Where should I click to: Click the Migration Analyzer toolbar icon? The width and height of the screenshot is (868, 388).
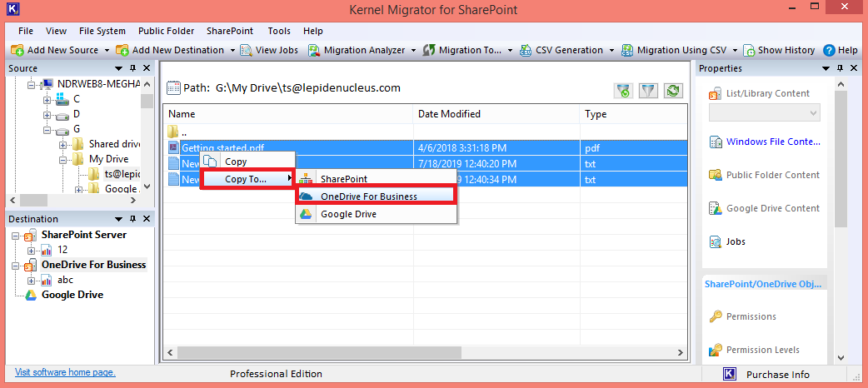coord(314,50)
